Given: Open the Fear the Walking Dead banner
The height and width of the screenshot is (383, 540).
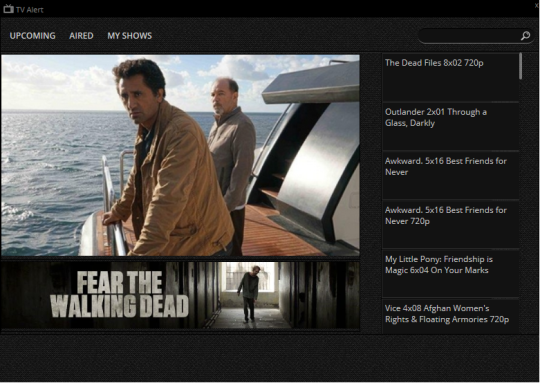Looking at the screenshot, I should [x=180, y=295].
